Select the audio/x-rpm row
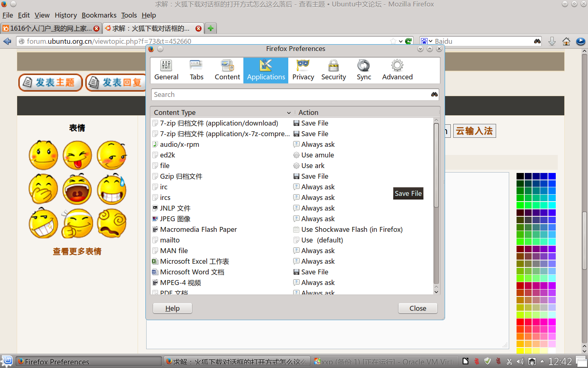This screenshot has width=588, height=368. (292, 144)
